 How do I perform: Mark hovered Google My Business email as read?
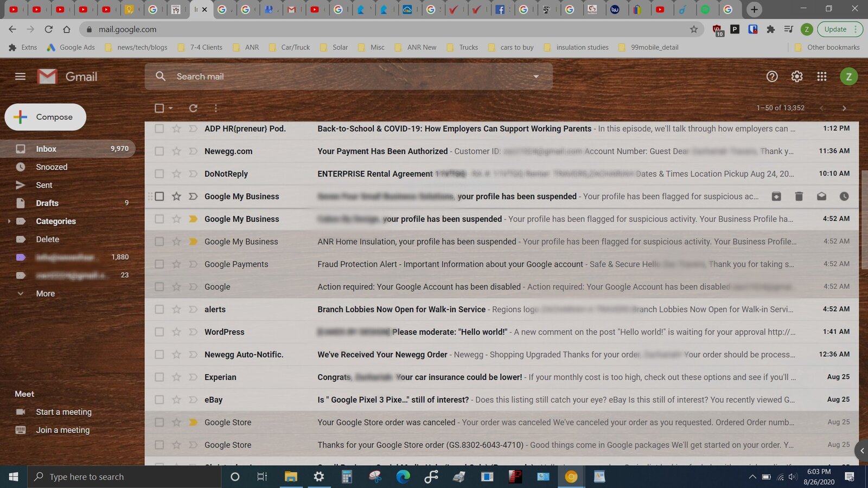click(822, 196)
